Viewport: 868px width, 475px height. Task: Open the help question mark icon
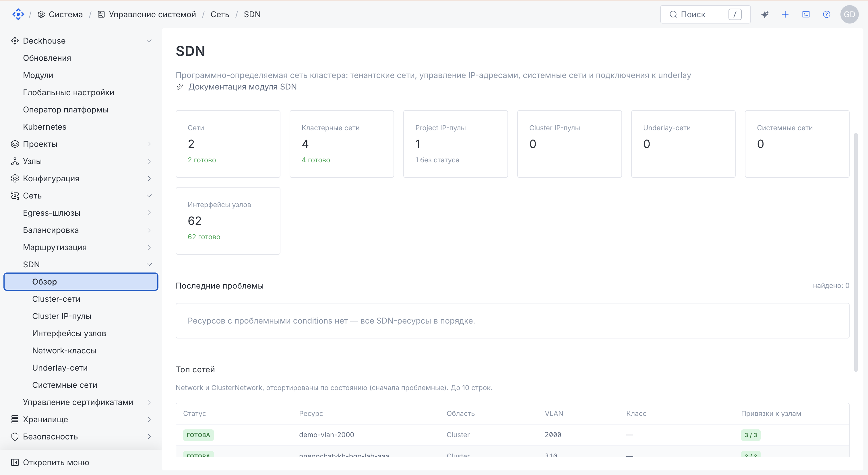point(826,14)
